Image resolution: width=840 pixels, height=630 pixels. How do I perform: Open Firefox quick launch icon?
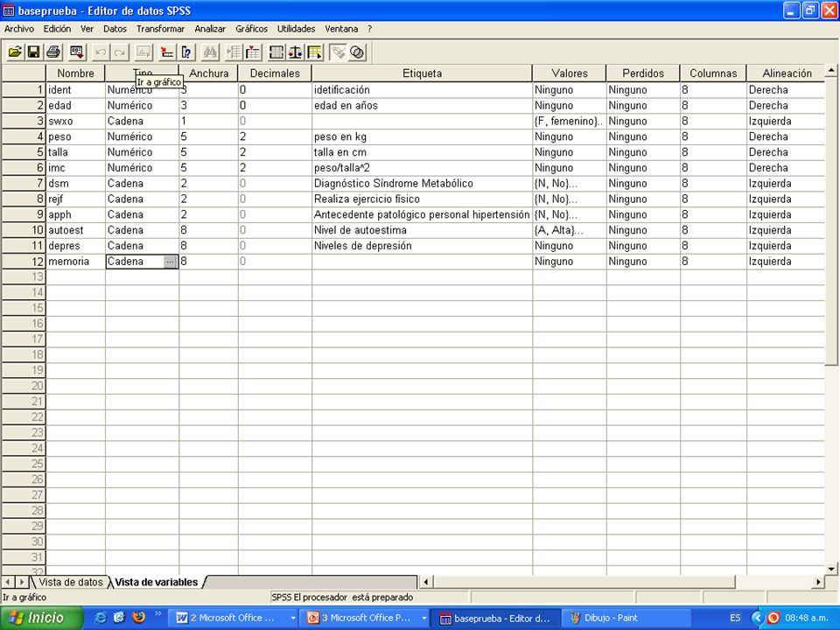[x=139, y=618]
